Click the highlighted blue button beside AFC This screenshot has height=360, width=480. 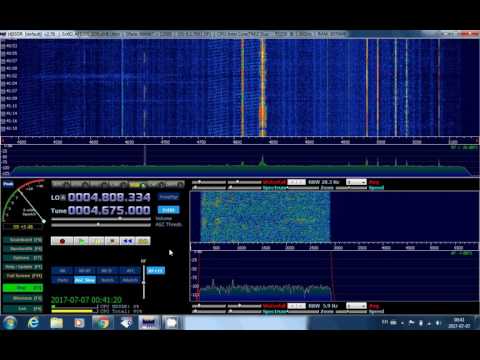coord(156,271)
